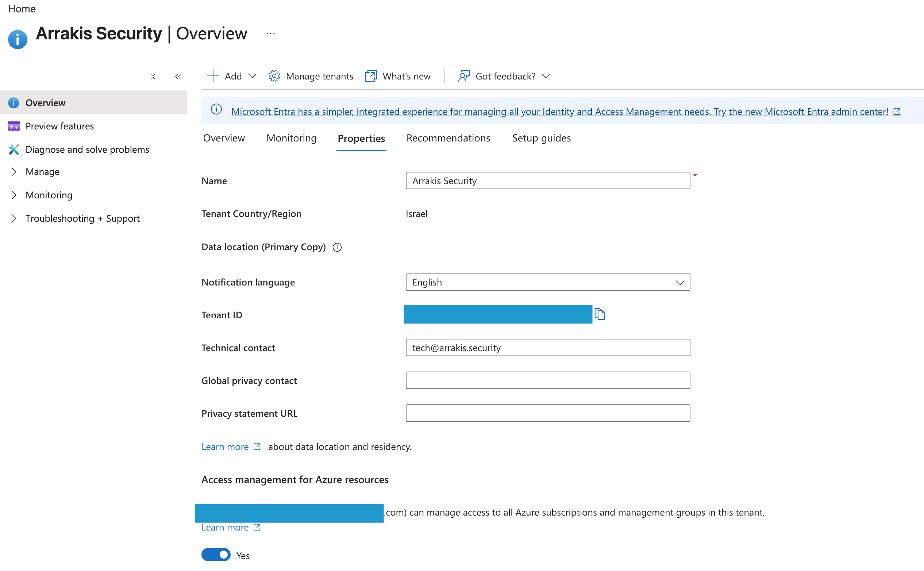Click the Name input field
Viewport: 924px width, 571px height.
pos(548,180)
